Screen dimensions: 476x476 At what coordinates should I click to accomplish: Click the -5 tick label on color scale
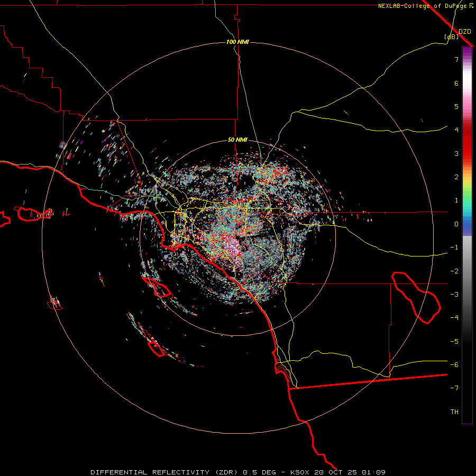click(454, 342)
